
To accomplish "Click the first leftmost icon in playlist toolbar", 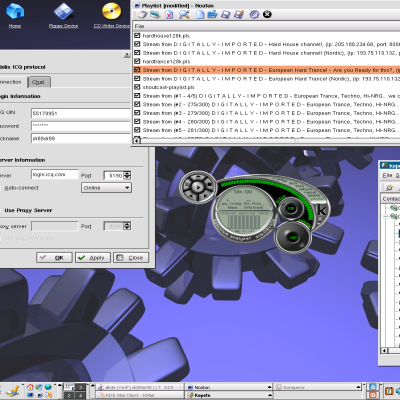I will [x=143, y=15].
